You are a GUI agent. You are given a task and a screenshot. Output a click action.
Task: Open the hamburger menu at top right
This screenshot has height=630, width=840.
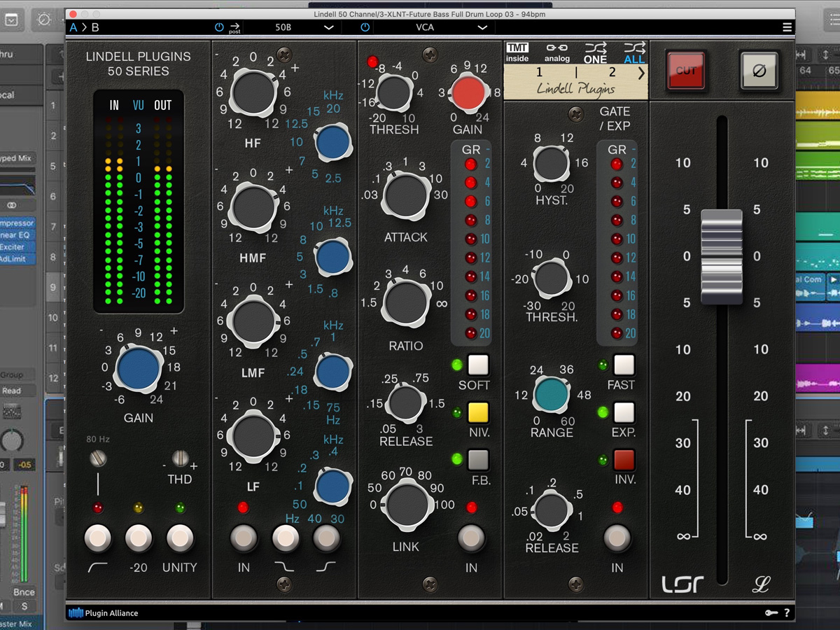click(x=787, y=27)
